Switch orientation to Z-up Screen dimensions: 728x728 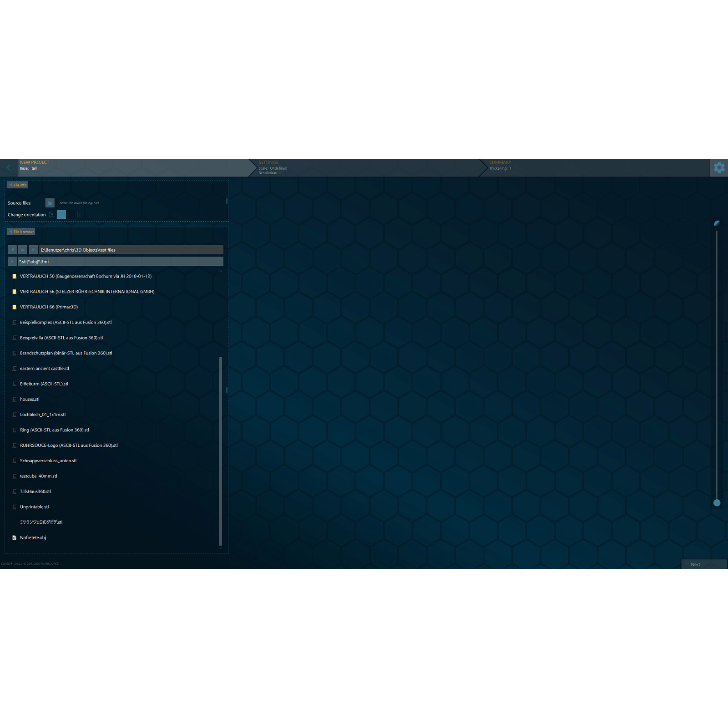[x=79, y=214]
